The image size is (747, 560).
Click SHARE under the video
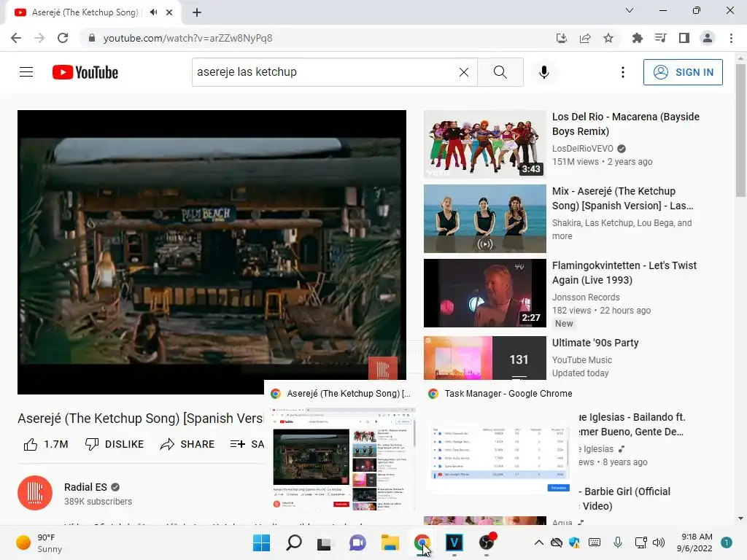(x=187, y=444)
